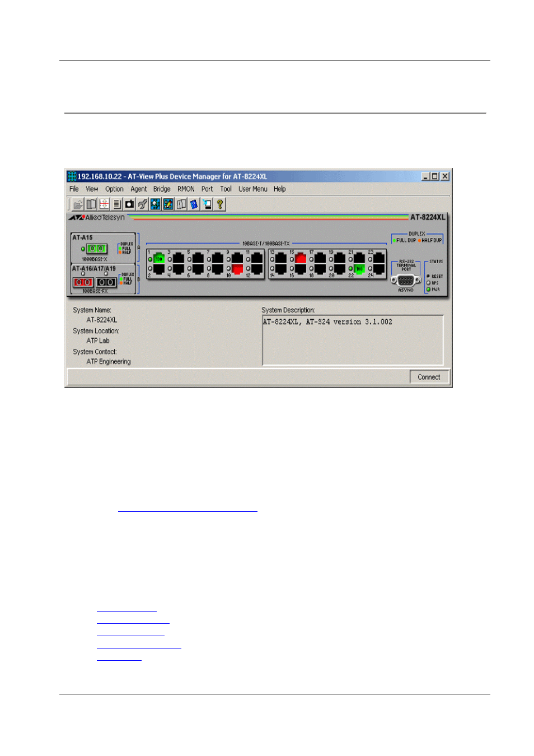
Task: Click the red AT-A16 100BASE-FX port
Action: [83, 282]
